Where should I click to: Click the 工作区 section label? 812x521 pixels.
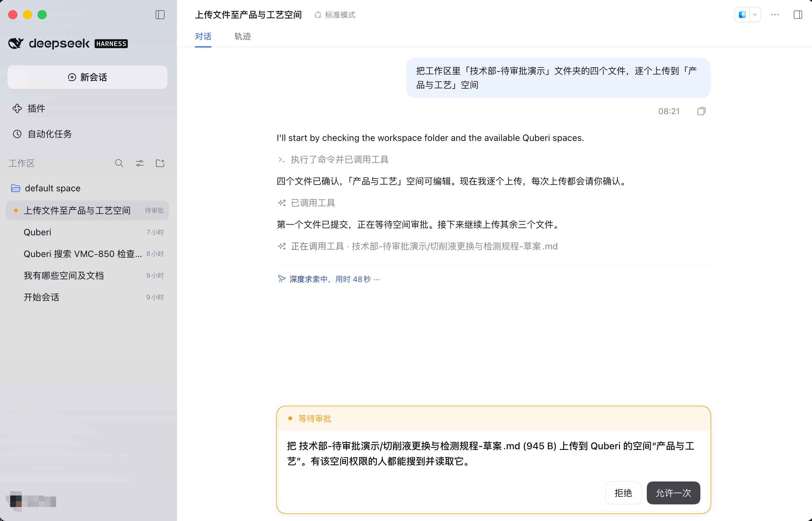pyautogui.click(x=22, y=163)
